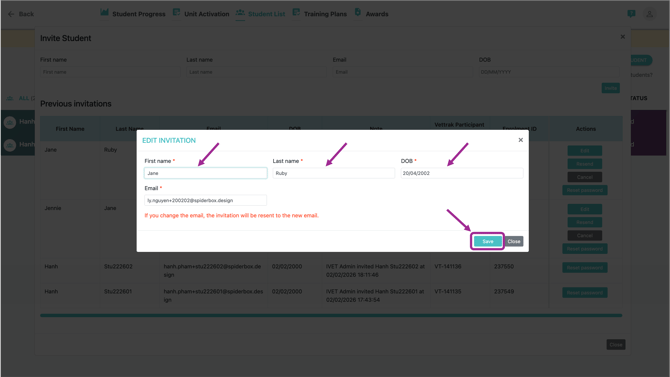Screen dimensions: 670x377
Task: Click the Invite Student Last name field
Action: 256,72
